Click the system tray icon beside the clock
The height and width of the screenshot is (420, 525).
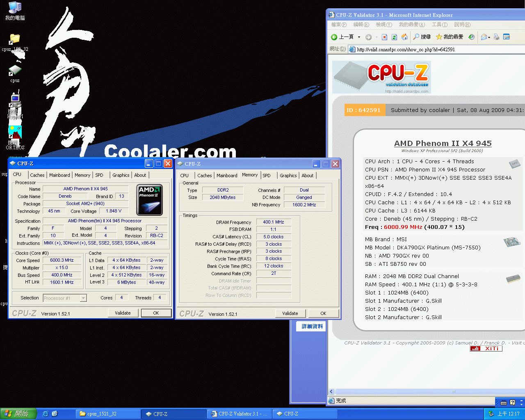click(491, 414)
